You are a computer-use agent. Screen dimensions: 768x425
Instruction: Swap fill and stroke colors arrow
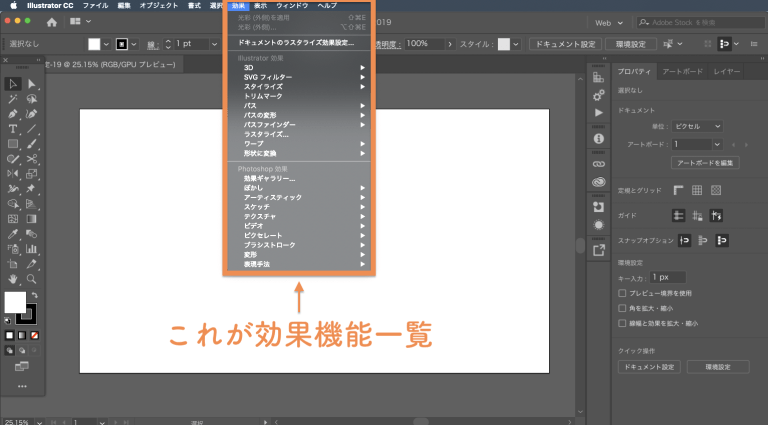(x=35, y=295)
